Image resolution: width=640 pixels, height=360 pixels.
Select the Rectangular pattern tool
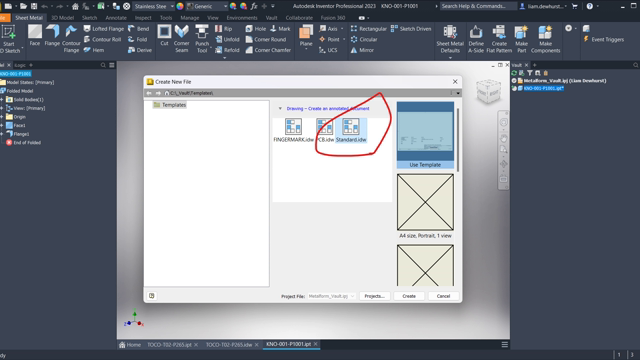point(369,29)
